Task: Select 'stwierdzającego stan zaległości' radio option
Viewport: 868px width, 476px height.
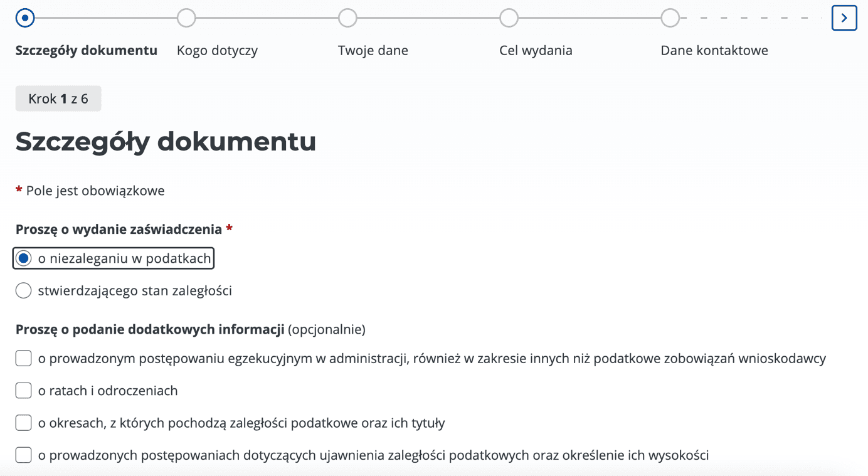Action: (24, 290)
